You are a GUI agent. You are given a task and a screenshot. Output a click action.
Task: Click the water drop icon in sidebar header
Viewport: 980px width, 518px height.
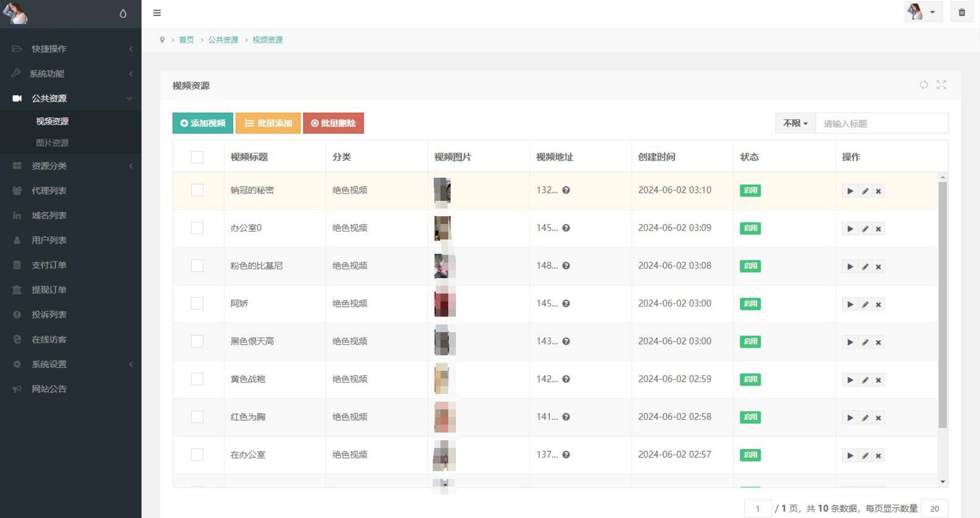123,14
